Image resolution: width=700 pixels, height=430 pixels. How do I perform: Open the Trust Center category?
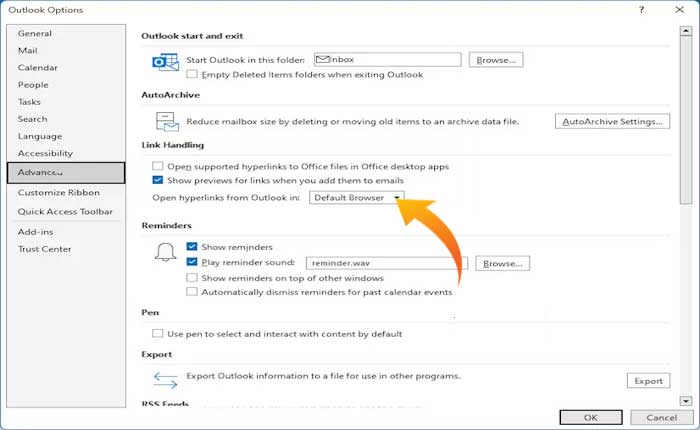pos(44,249)
